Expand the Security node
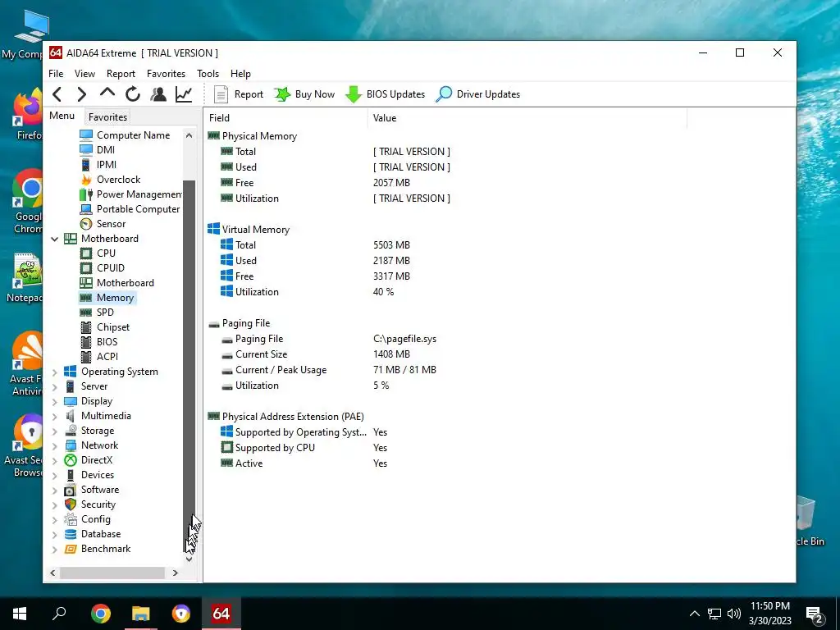 click(x=55, y=504)
